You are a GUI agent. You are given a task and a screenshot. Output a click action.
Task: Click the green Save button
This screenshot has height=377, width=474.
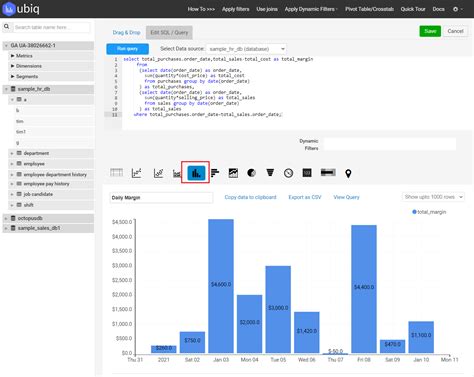tap(430, 31)
